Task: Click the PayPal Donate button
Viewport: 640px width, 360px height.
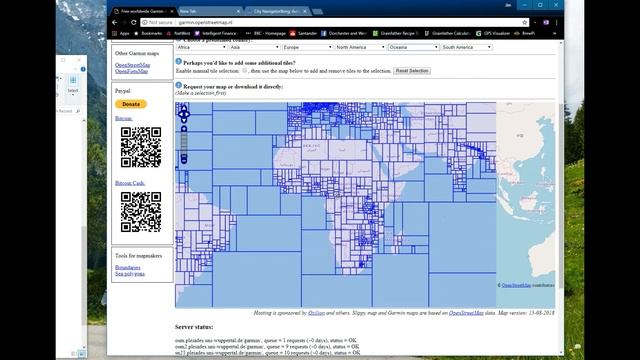Action: (x=131, y=104)
